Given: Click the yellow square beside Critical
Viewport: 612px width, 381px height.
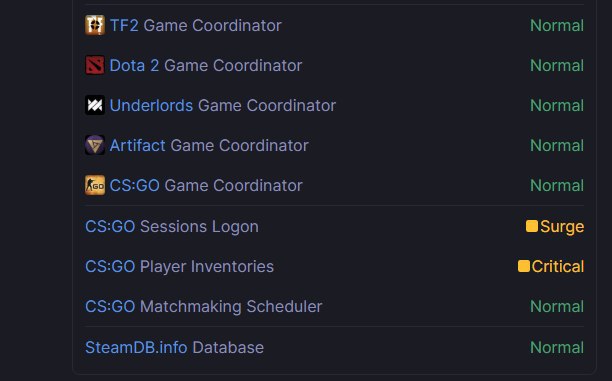Looking at the screenshot, I should coord(523,266).
